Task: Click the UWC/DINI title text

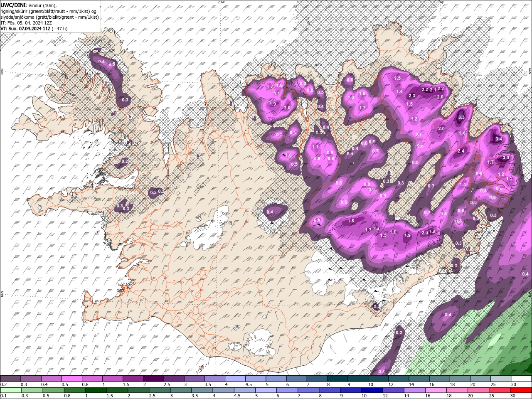Action: click(13, 5)
